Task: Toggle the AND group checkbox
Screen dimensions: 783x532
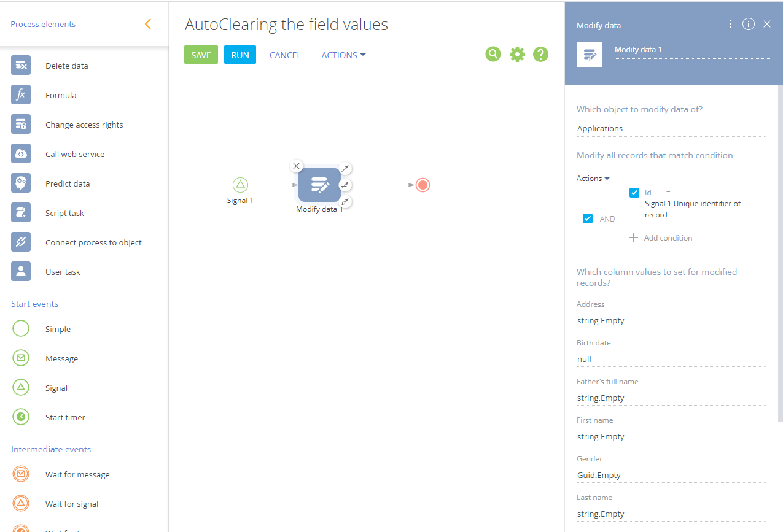Action: pos(588,218)
